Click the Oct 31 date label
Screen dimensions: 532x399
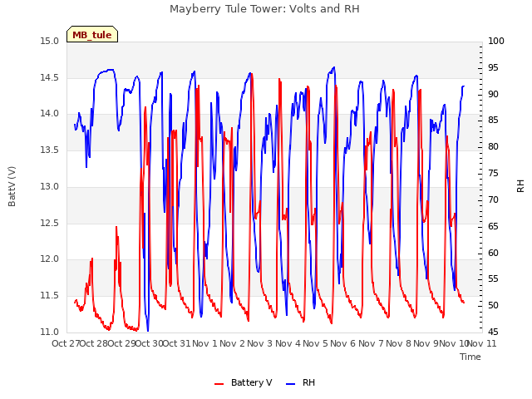tap(177, 343)
